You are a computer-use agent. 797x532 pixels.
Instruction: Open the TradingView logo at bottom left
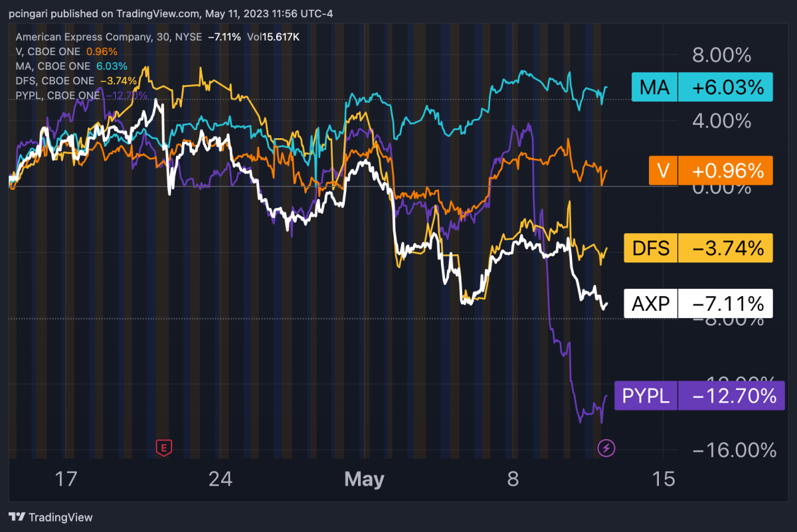click(50, 517)
